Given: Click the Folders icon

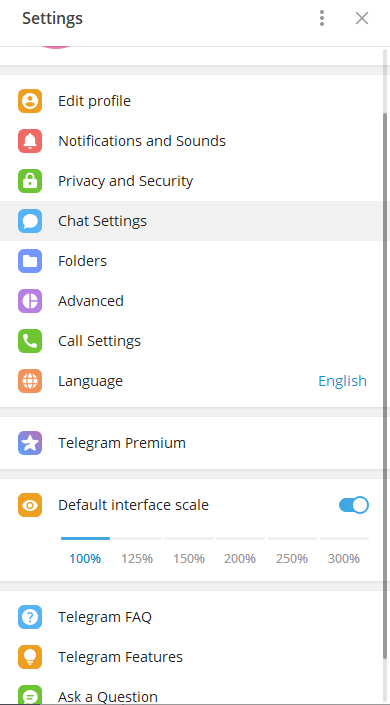Looking at the screenshot, I should click(x=30, y=261).
